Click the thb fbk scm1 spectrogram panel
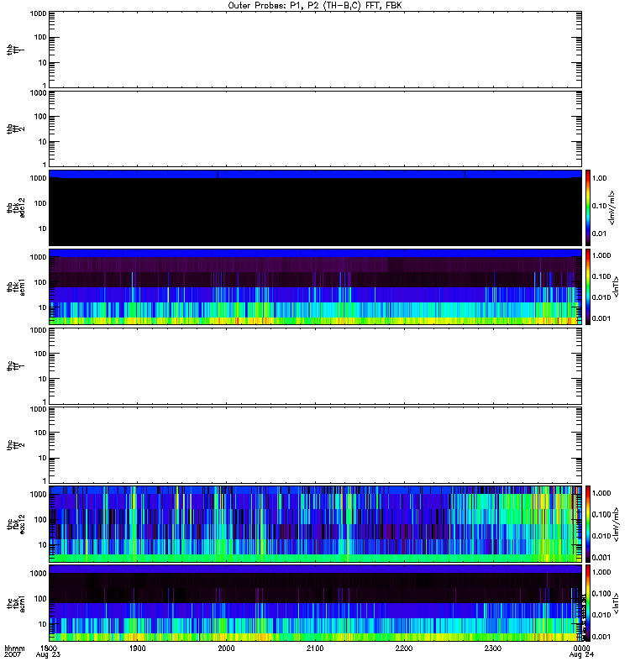This screenshot has width=630, height=672. [x=315, y=286]
